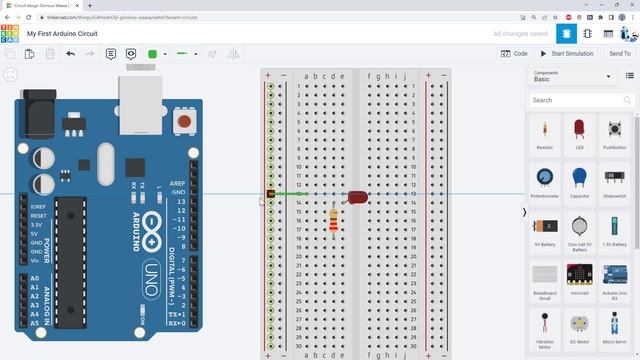The image size is (640, 360).
Task: Open the component list view icon
Action: point(608,34)
